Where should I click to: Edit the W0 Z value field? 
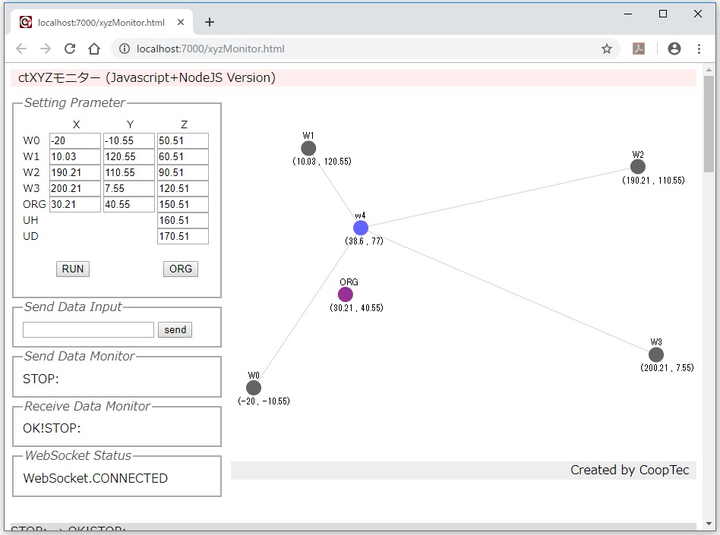tap(183, 141)
